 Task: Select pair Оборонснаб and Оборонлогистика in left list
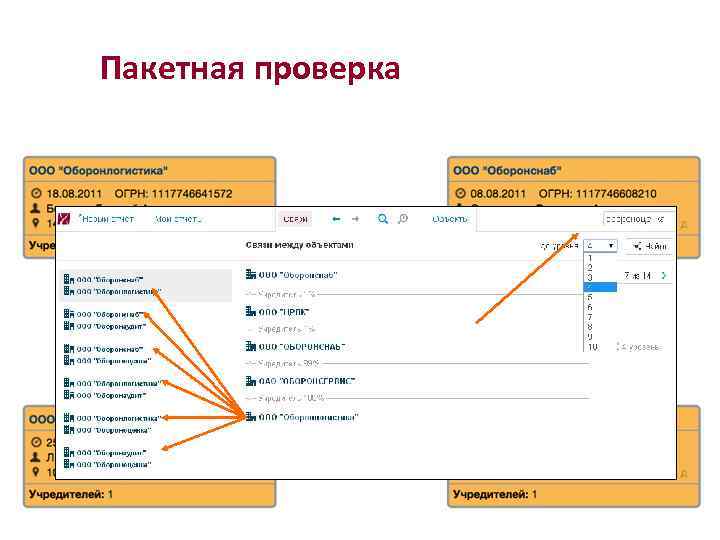(x=146, y=285)
